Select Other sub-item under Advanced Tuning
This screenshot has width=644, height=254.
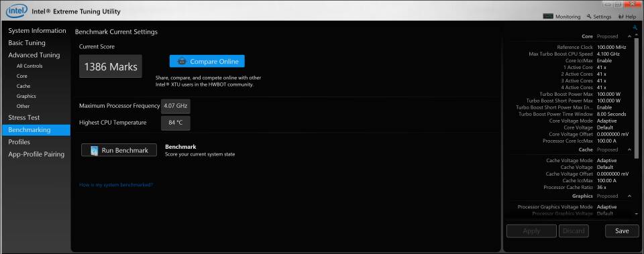(23, 107)
